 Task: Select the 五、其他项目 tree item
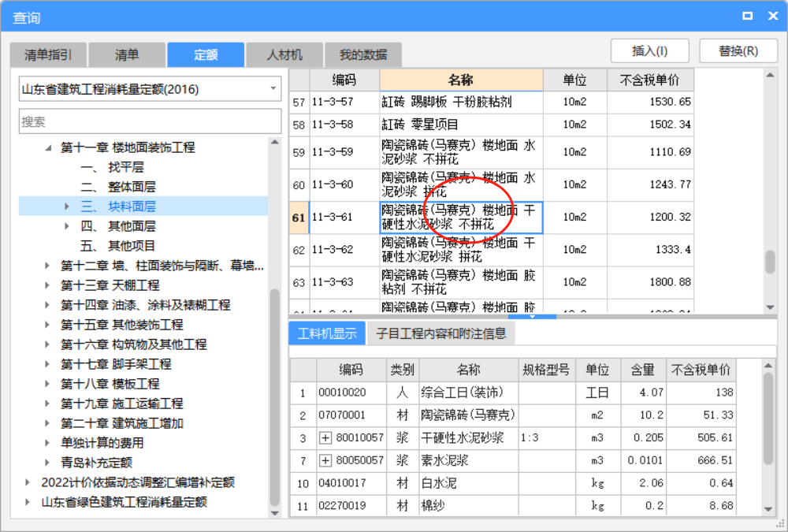click(x=118, y=246)
